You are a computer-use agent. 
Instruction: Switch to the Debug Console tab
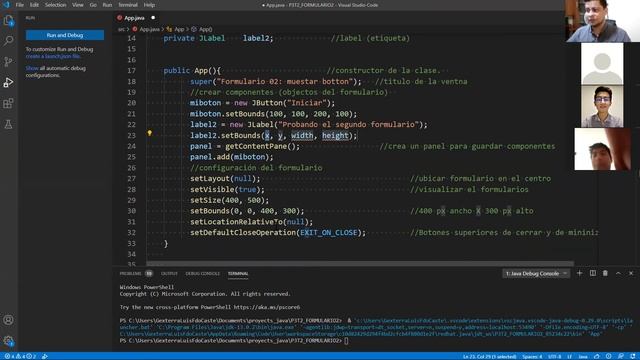[202, 273]
